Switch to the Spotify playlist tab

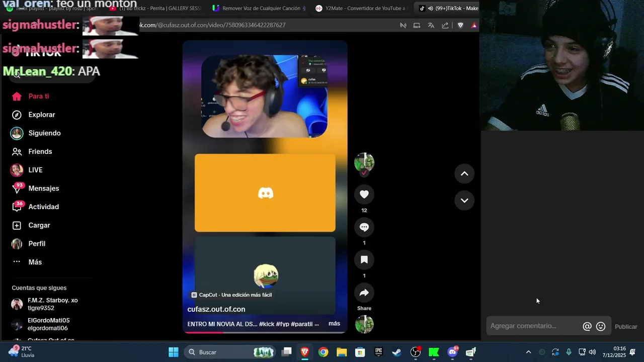pyautogui.click(x=52, y=8)
